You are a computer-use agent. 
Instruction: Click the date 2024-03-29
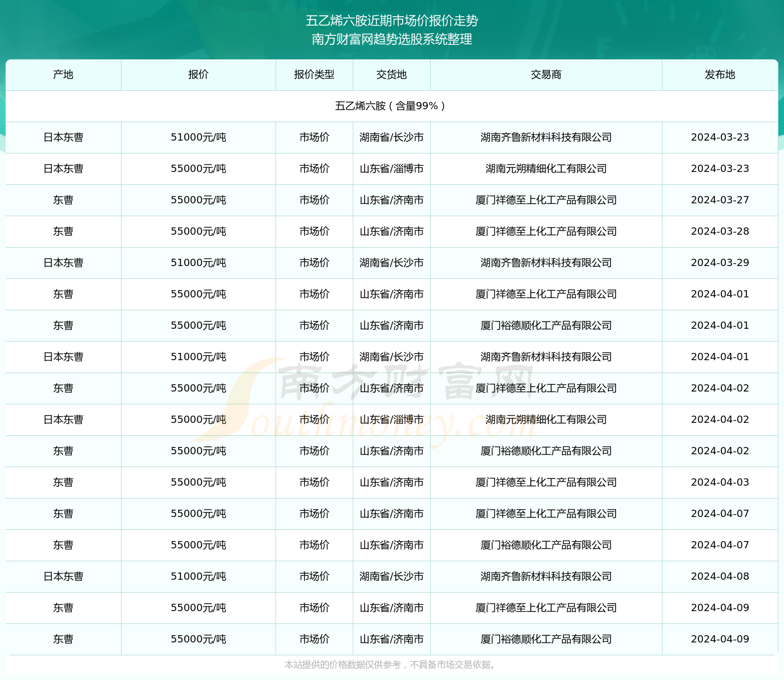click(720, 263)
